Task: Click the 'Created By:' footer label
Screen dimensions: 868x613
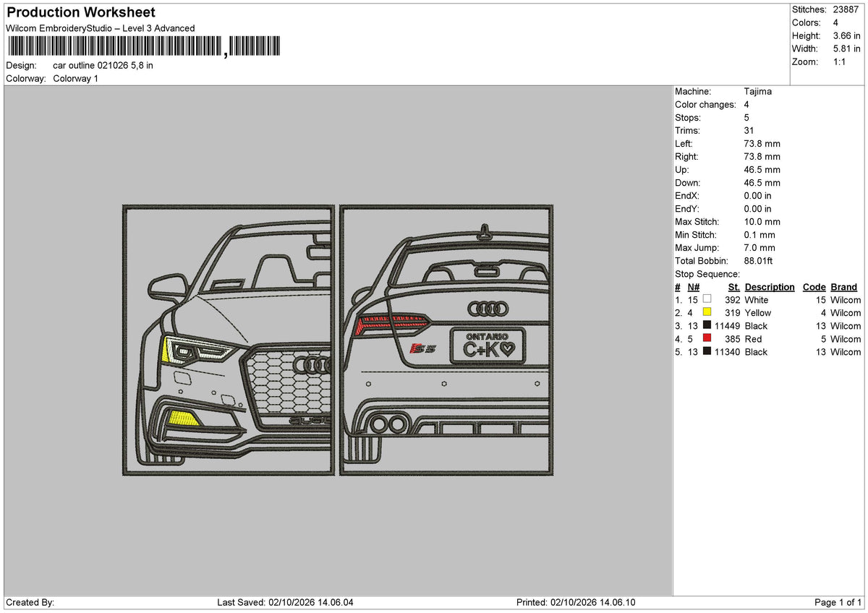Action: pos(30,602)
